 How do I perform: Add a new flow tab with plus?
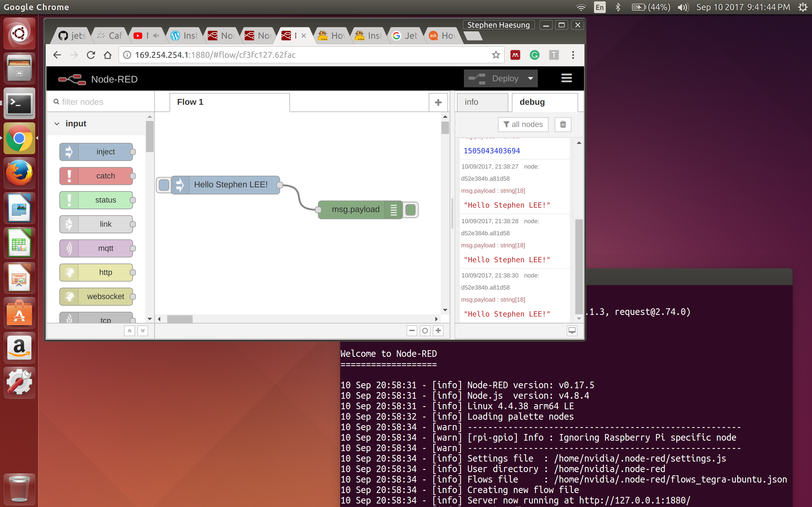[x=438, y=102]
